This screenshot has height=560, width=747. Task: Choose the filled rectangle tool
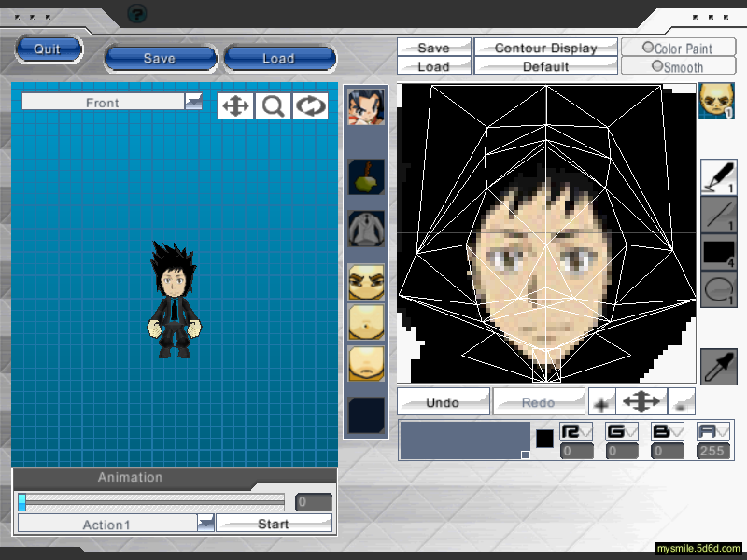pyautogui.click(x=717, y=252)
